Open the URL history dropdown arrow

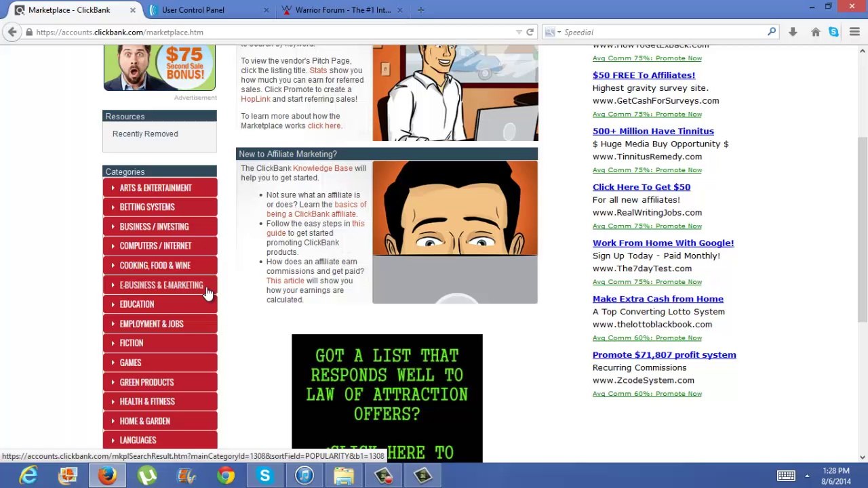[519, 32]
